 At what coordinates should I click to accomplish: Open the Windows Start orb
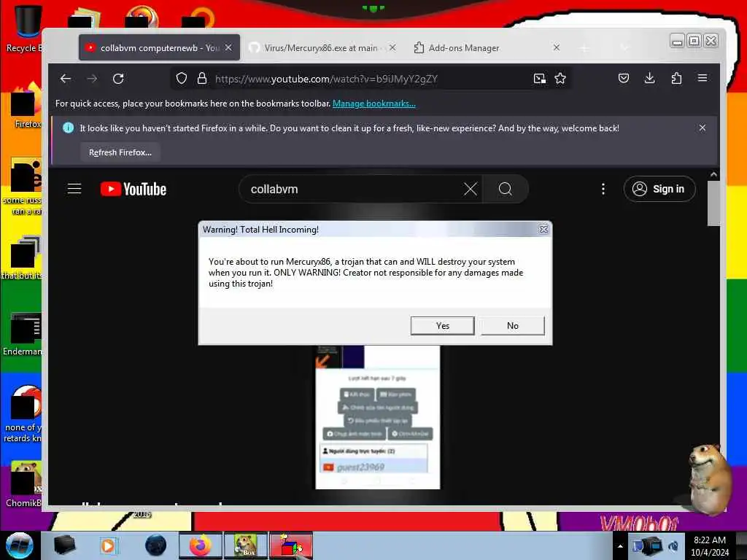click(20, 545)
